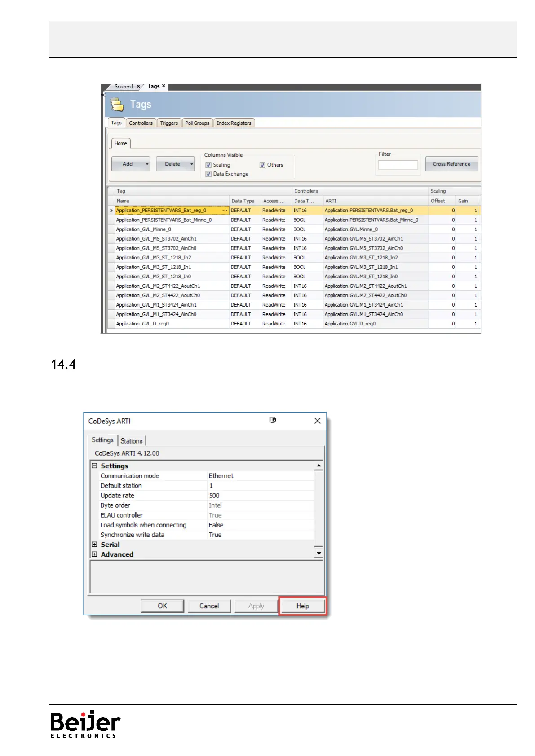Click the Add button
This screenshot has height=756, width=535.
point(128,164)
